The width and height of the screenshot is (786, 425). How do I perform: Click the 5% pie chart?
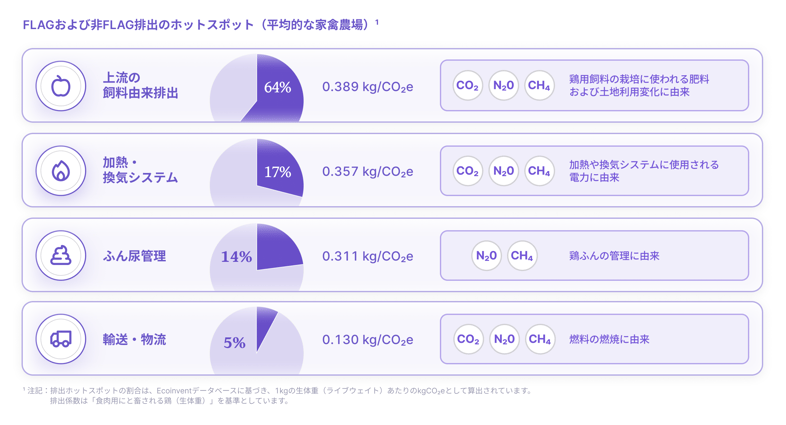click(x=257, y=342)
